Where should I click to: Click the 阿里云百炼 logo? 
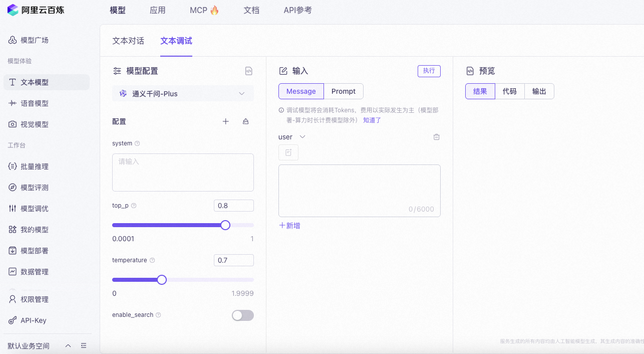point(36,10)
